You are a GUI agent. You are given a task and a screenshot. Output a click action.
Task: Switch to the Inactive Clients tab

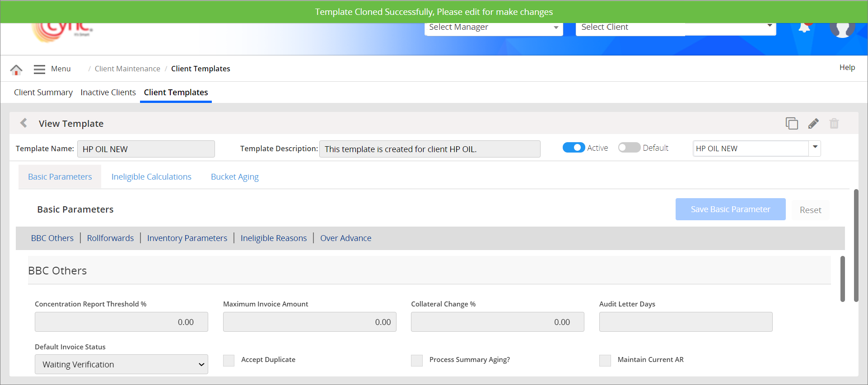pos(108,93)
